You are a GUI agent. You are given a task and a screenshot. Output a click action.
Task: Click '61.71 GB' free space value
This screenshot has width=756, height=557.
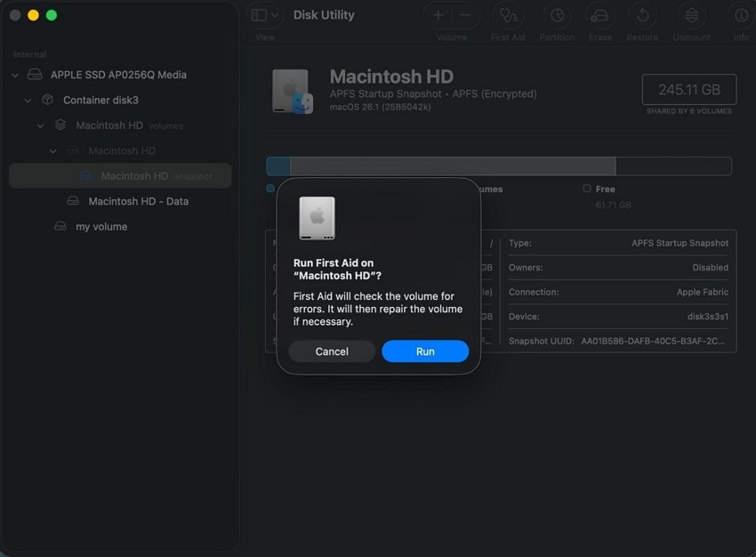click(614, 205)
